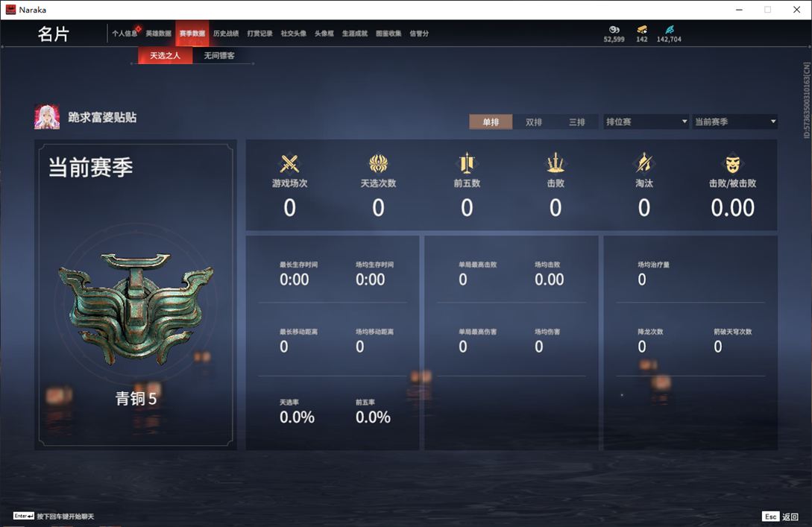The height and width of the screenshot is (527, 812).
Task: Click the 场均治疗量 stat
Action: (x=653, y=274)
